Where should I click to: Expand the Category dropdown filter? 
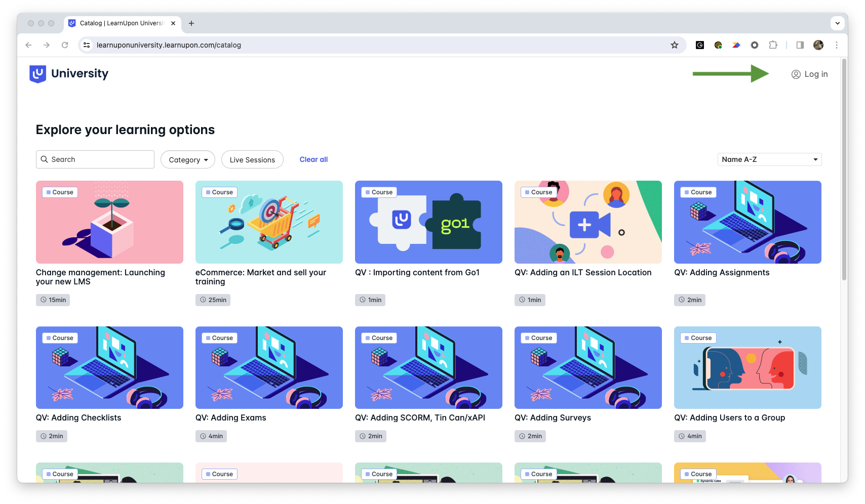pyautogui.click(x=188, y=160)
